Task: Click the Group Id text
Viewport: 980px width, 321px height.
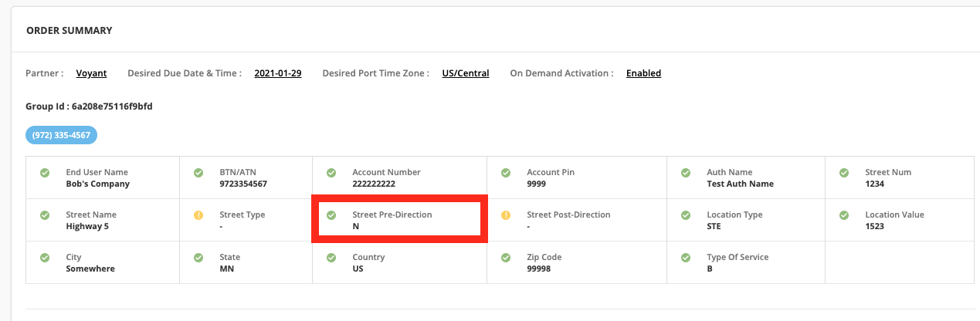Action: pos(89,106)
